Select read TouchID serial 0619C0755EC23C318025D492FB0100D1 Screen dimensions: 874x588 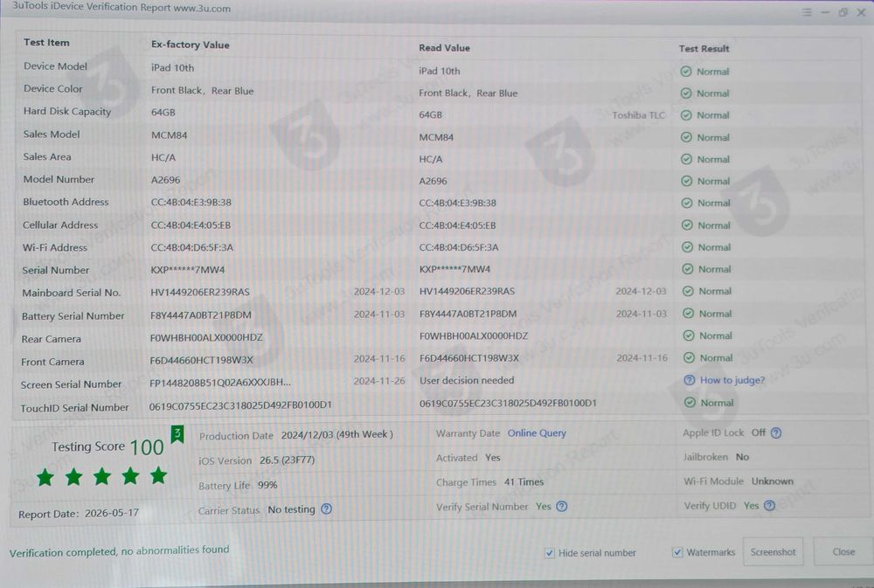508,403
